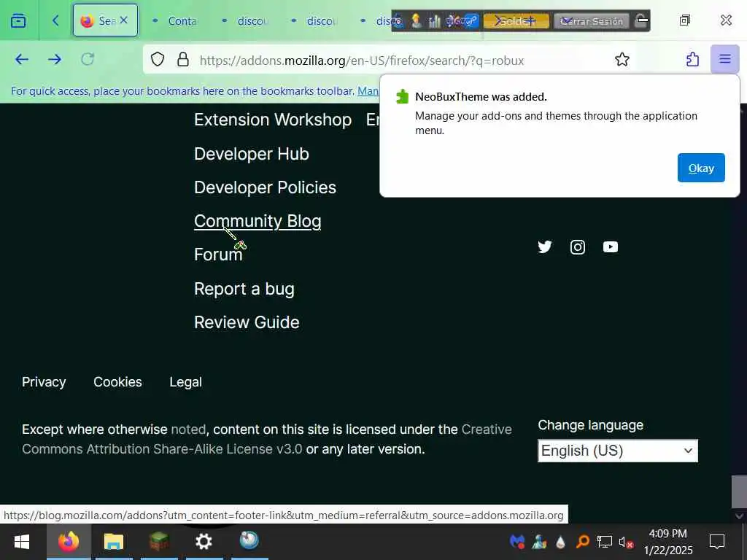
Task: Open the Report a bug link
Action: point(244,289)
